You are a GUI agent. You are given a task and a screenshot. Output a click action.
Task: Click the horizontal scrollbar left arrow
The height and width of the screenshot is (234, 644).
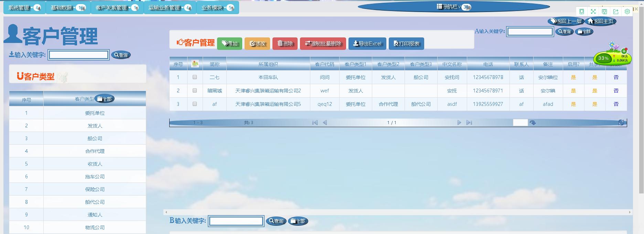166,212
